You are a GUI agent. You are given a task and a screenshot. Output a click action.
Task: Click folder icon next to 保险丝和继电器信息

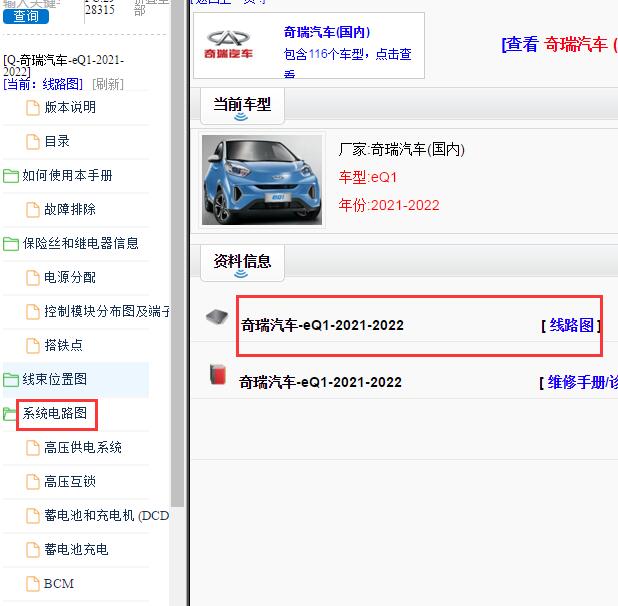[11, 244]
